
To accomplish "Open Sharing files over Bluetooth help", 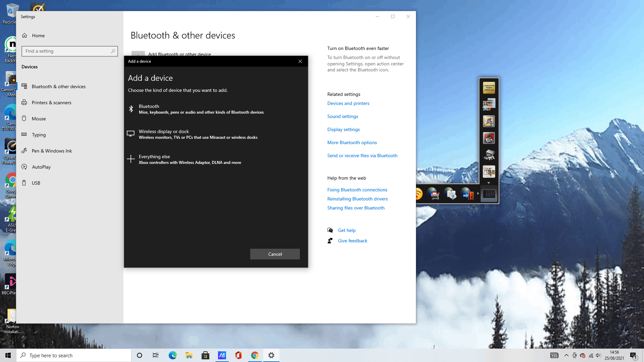I will click(x=356, y=208).
